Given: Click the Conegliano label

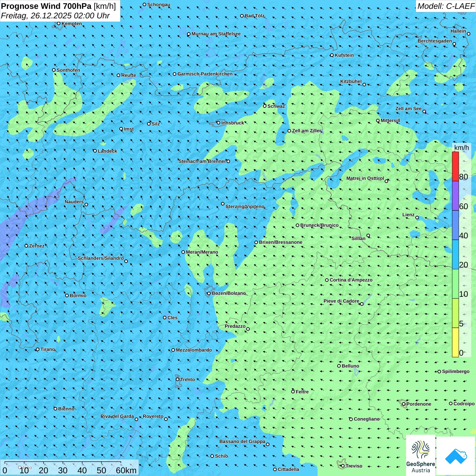Looking at the screenshot, I should click(367, 419).
